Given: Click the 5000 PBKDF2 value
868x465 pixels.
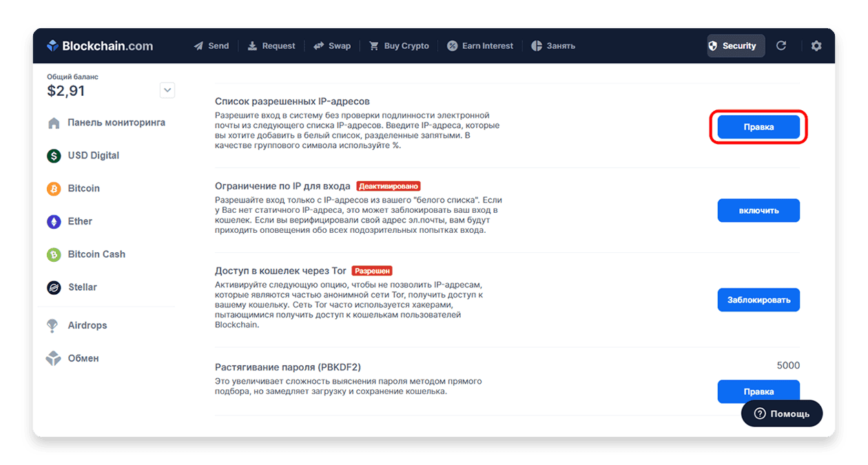Looking at the screenshot, I should (788, 366).
